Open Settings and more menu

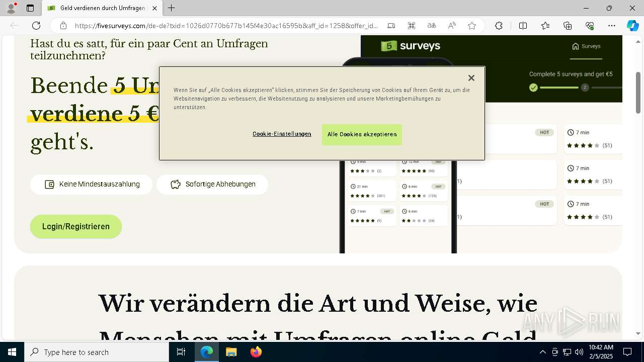point(612,26)
